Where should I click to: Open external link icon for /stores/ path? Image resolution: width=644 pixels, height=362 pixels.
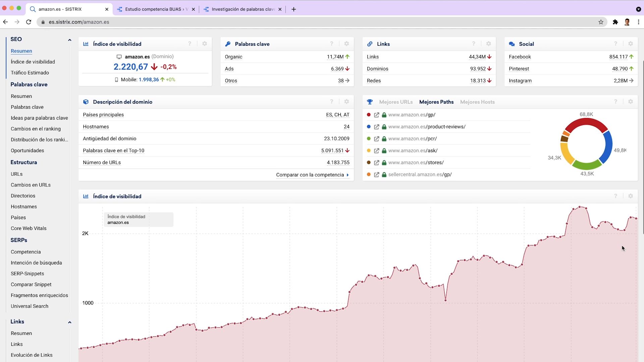pos(377,163)
